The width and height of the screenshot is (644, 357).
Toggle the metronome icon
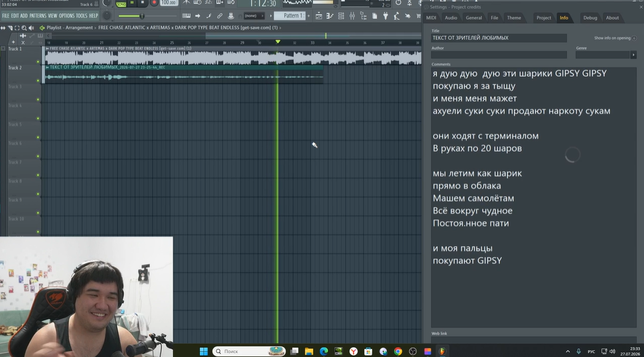[187, 2]
